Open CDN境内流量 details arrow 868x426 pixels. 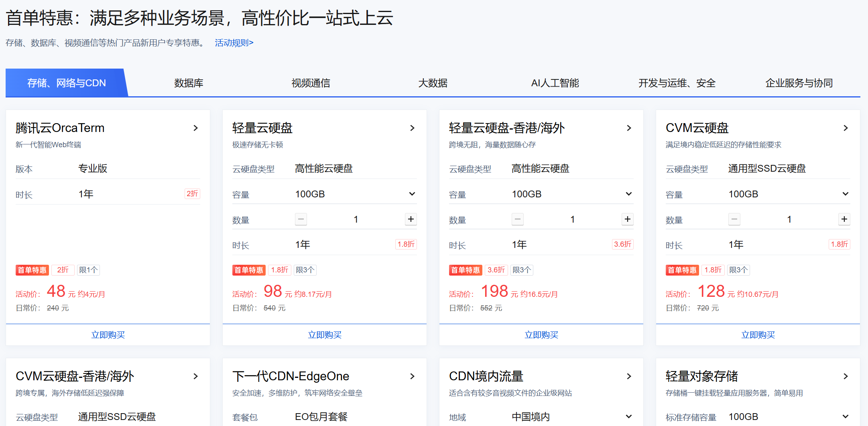coord(629,376)
